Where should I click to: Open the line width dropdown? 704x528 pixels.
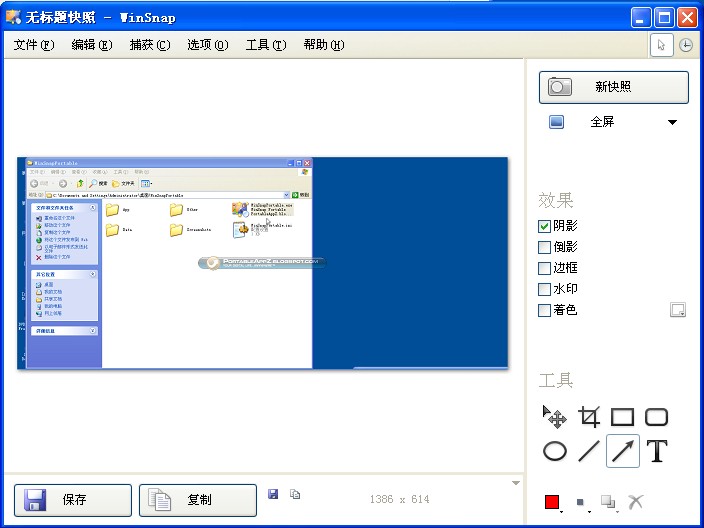click(581, 502)
